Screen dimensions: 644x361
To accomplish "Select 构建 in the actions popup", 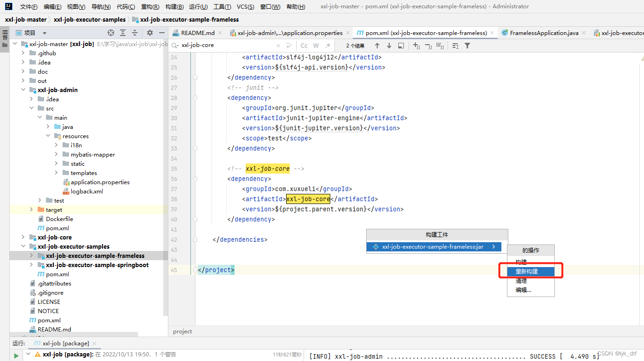I will click(531, 262).
